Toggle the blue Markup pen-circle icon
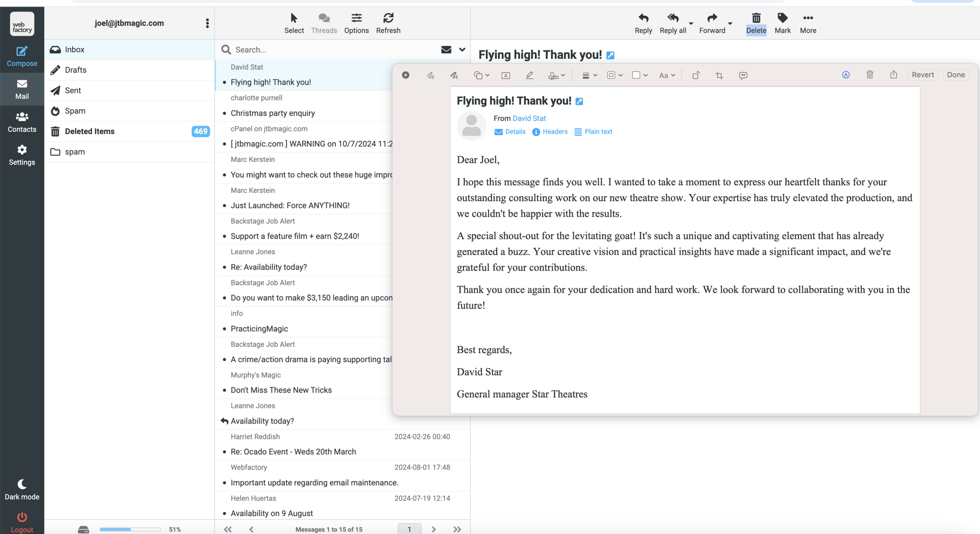Screen dimensions: 980x534 pyautogui.click(x=846, y=75)
